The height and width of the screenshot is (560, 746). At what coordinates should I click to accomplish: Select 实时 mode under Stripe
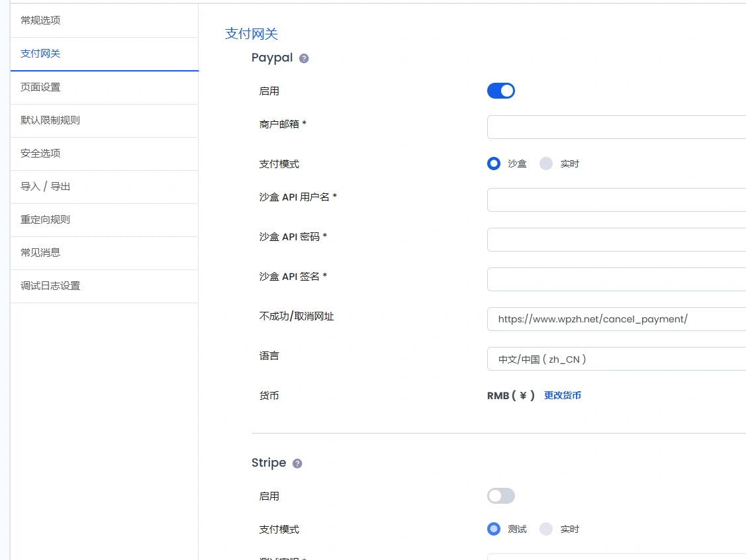pyautogui.click(x=545, y=528)
